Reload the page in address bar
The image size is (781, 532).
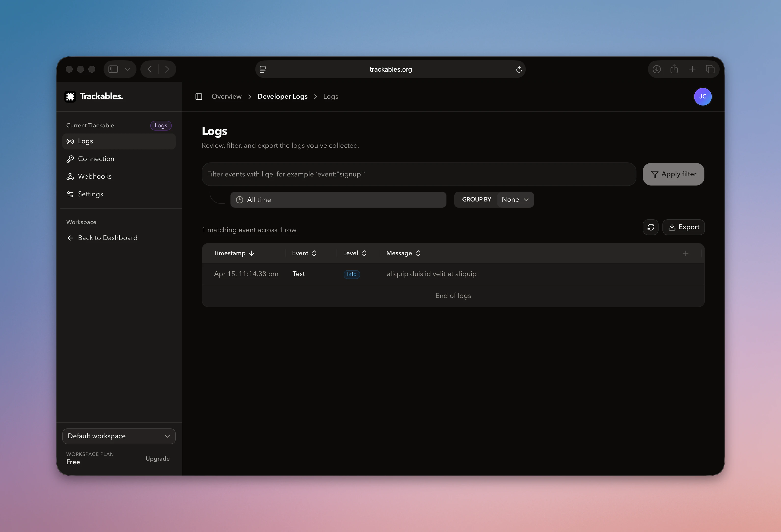click(x=519, y=69)
